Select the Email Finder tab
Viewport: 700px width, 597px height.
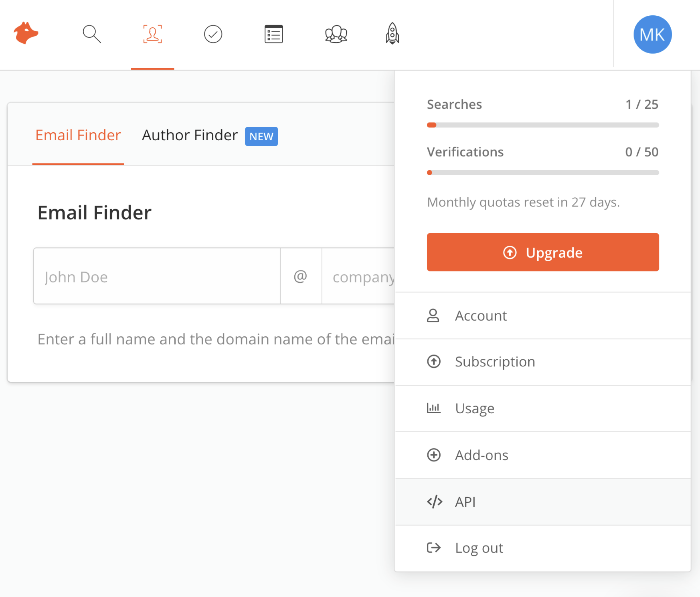78,135
